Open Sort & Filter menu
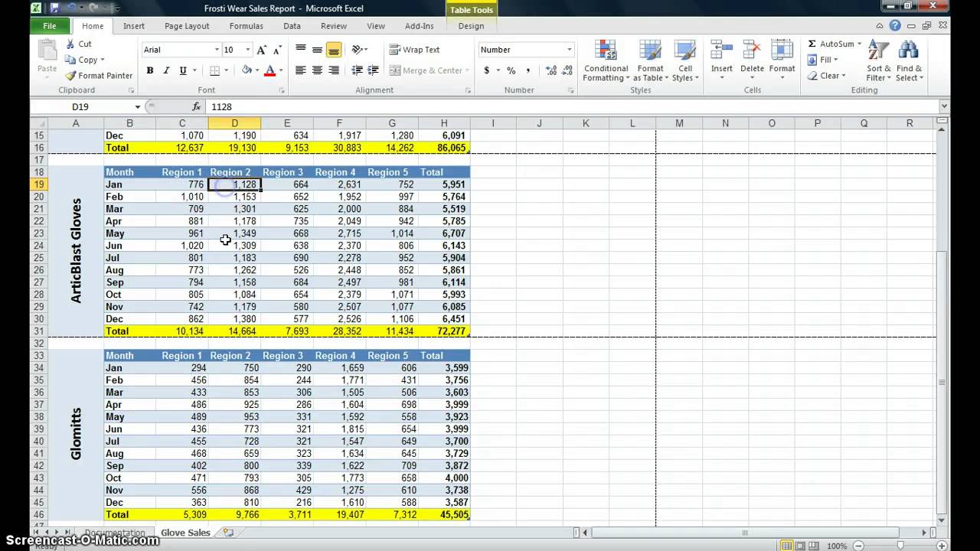980x551 pixels. click(x=878, y=61)
